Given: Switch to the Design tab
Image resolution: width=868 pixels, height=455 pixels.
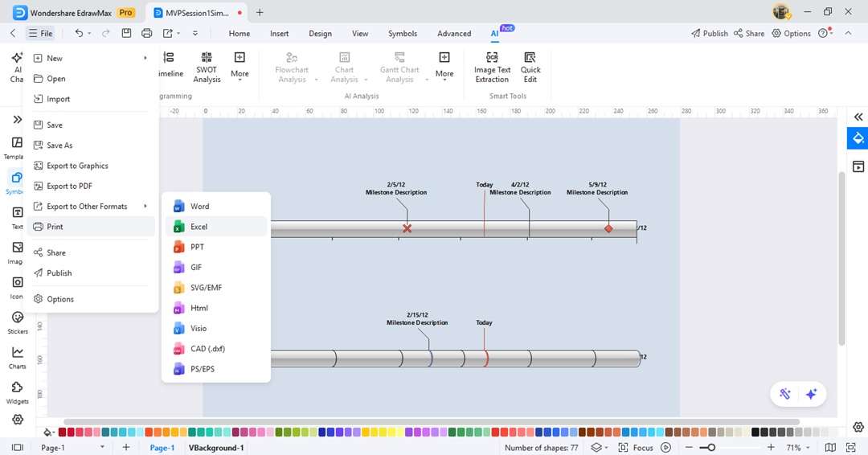Looking at the screenshot, I should [320, 33].
